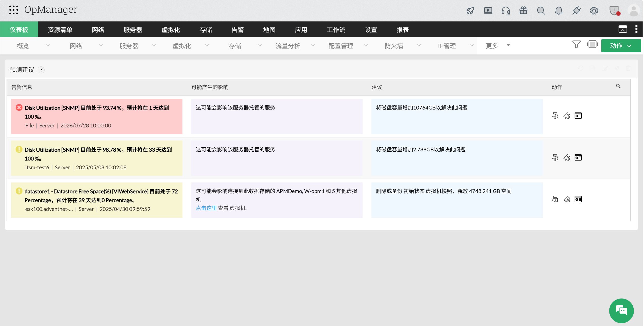Click the headset support icon
Image resolution: width=644 pixels, height=326 pixels.
point(505,11)
